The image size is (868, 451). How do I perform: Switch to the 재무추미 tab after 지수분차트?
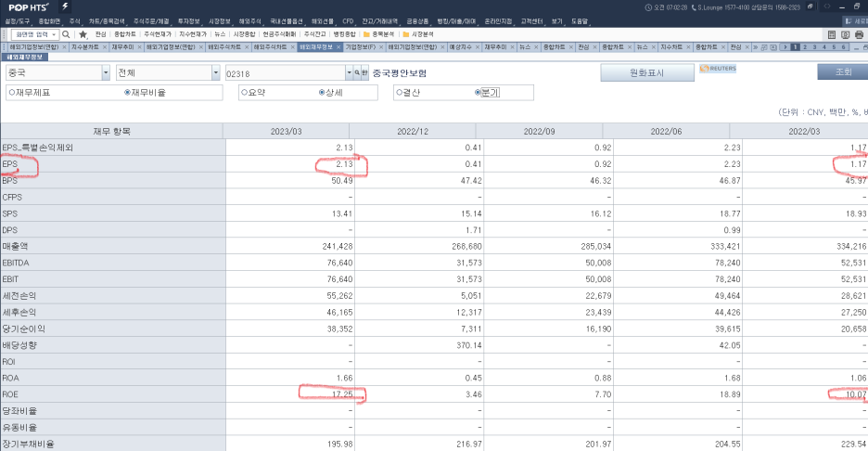(x=123, y=47)
